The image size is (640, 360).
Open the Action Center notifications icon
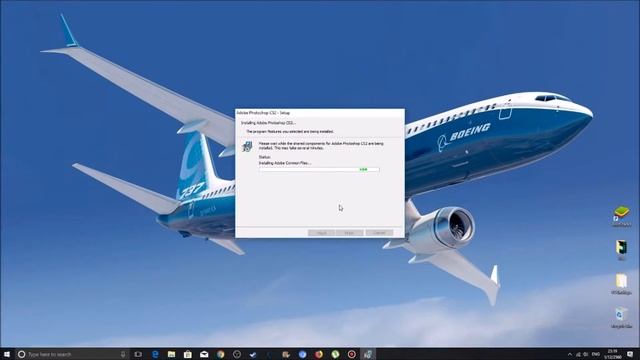click(631, 354)
